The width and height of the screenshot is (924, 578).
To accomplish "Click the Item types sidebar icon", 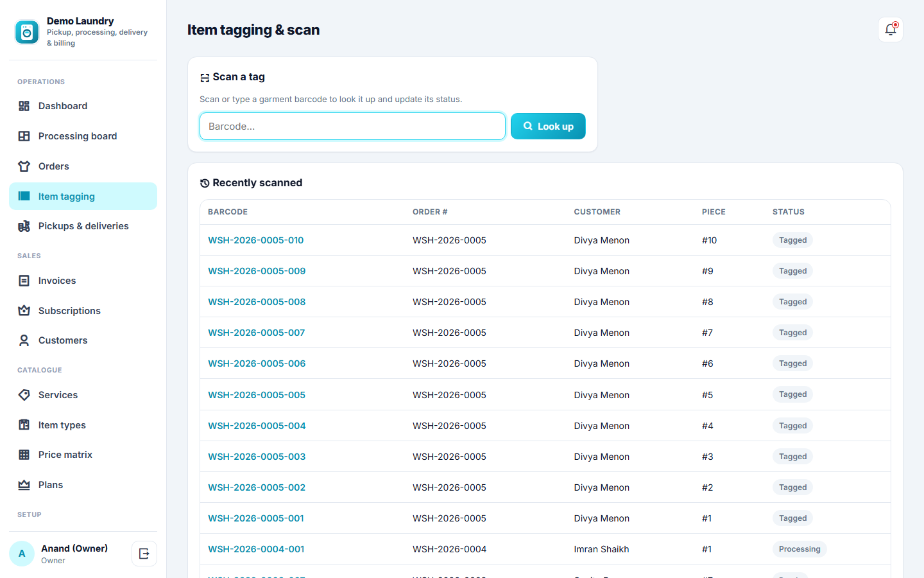I will [x=24, y=425].
